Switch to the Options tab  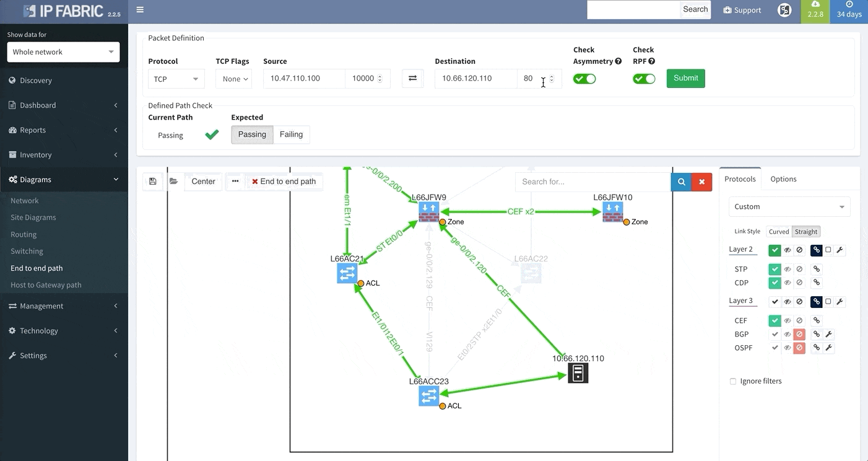tap(783, 179)
